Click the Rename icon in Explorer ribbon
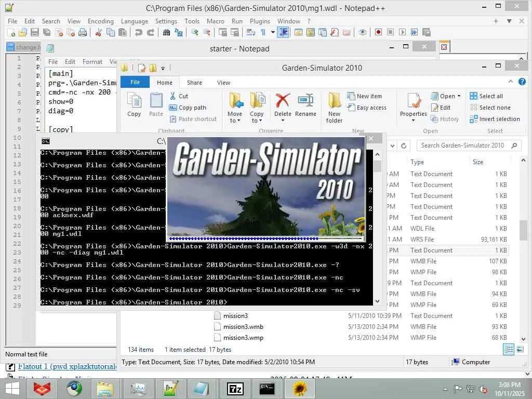The width and height of the screenshot is (532, 399). tap(305, 100)
